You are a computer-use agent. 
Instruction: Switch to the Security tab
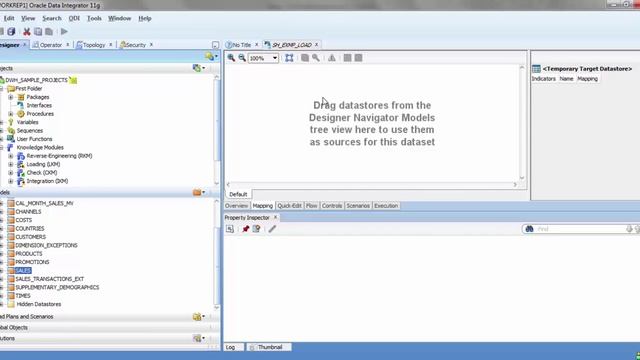point(136,45)
